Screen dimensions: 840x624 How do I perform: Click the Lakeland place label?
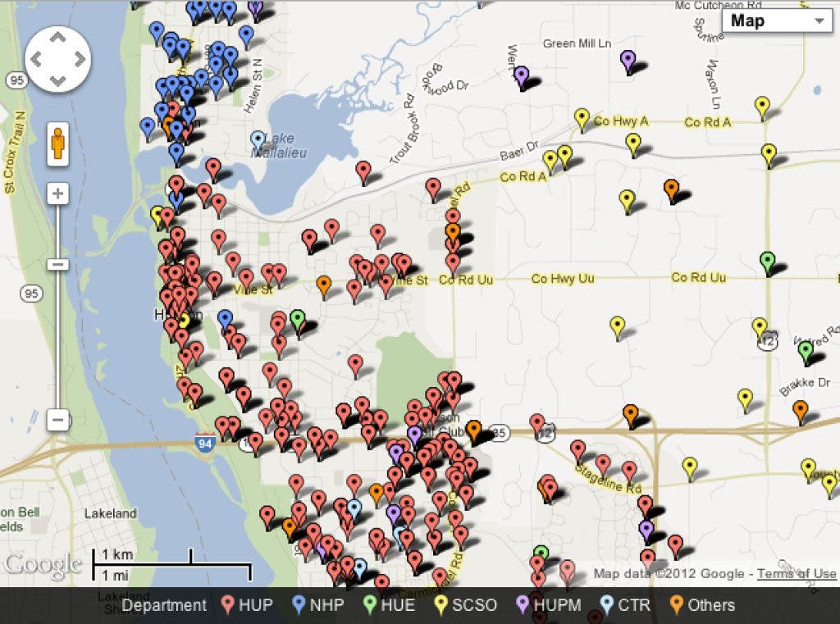coord(111,513)
